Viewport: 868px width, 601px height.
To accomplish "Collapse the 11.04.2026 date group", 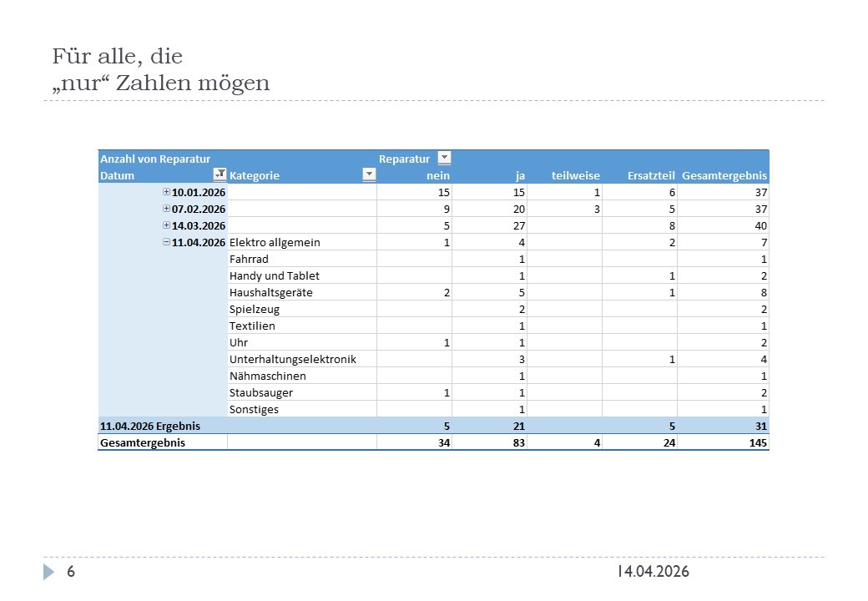I will (166, 242).
